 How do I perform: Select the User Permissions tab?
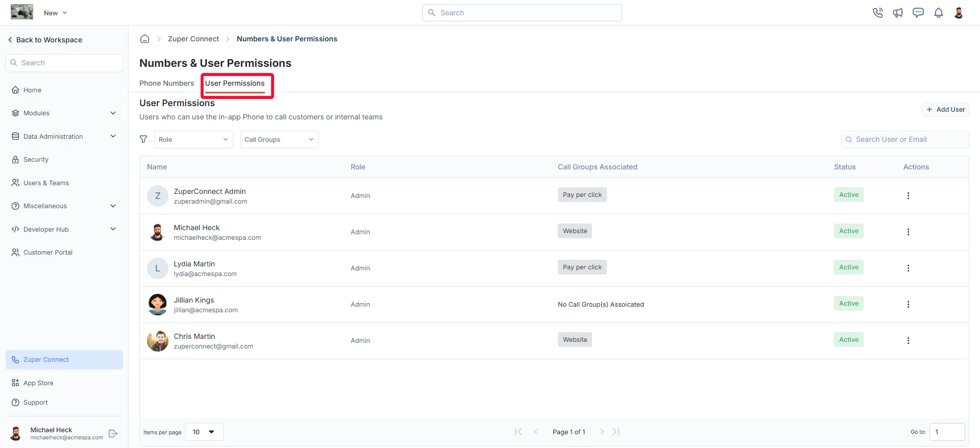(235, 84)
